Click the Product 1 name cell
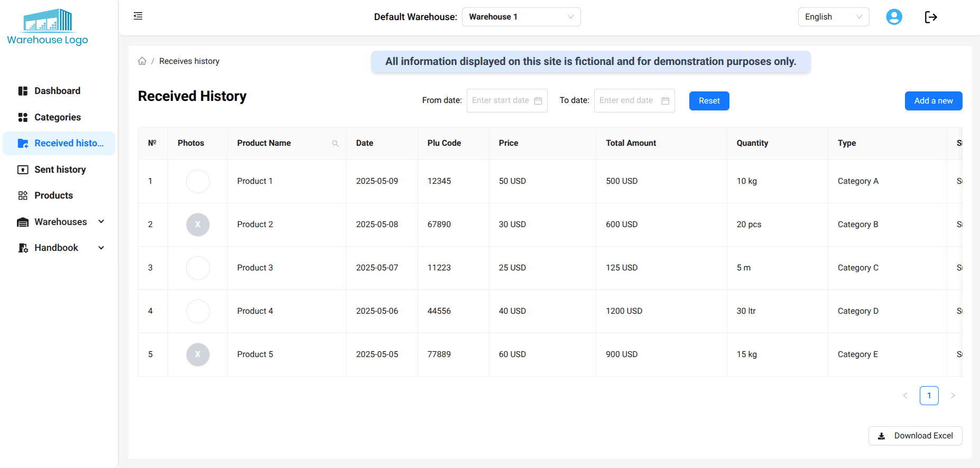 287,181
